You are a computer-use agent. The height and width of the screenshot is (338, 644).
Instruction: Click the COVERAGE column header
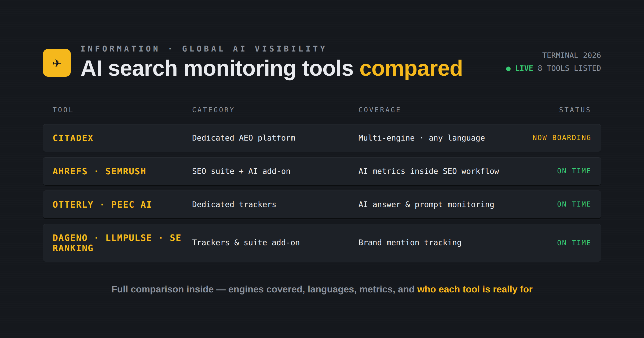click(380, 110)
